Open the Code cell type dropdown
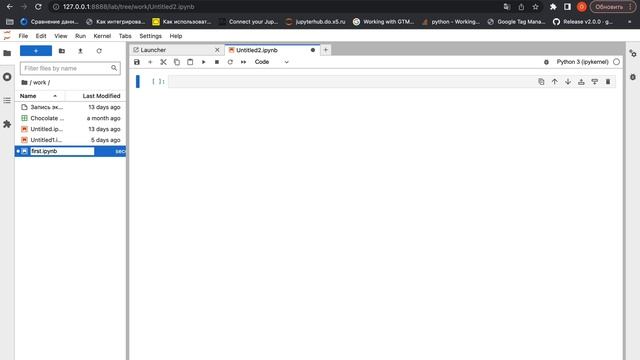The height and width of the screenshot is (360, 640). pyautogui.click(x=271, y=62)
